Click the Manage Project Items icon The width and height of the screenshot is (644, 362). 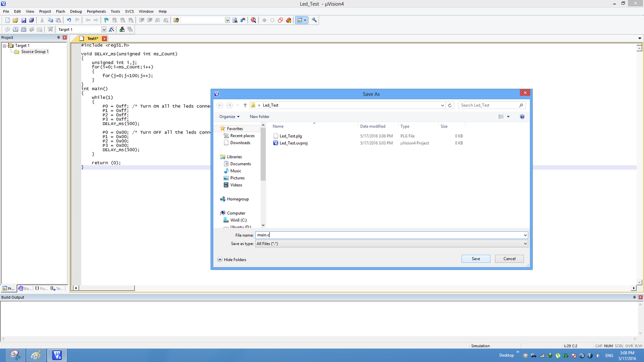point(122,29)
